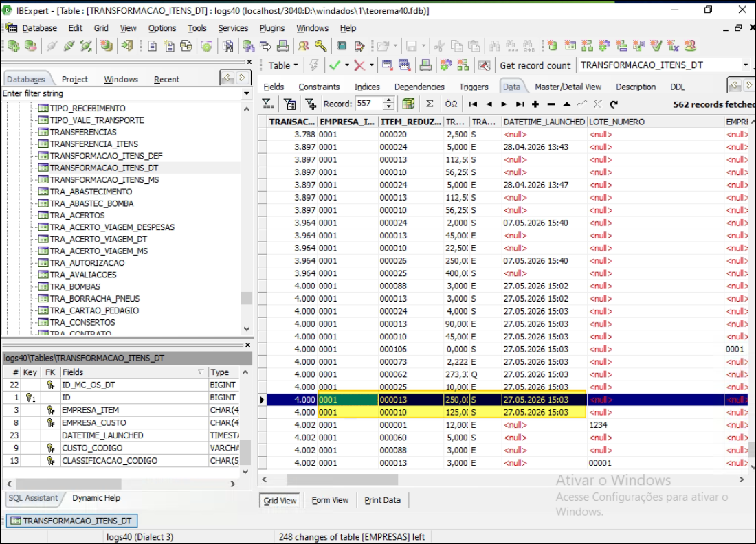Click the green Commit checkmark icon
This screenshot has width=756, height=544.
click(334, 65)
